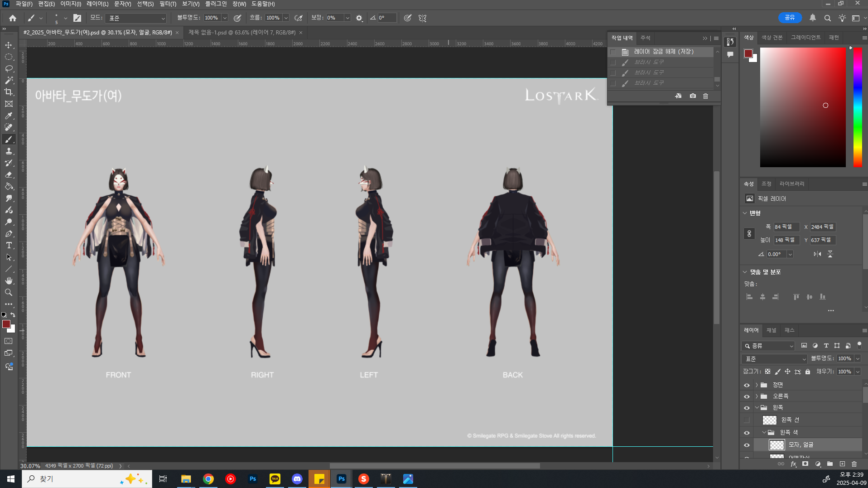Select the Smudge tool
The image size is (868, 488).
[x=9, y=198]
